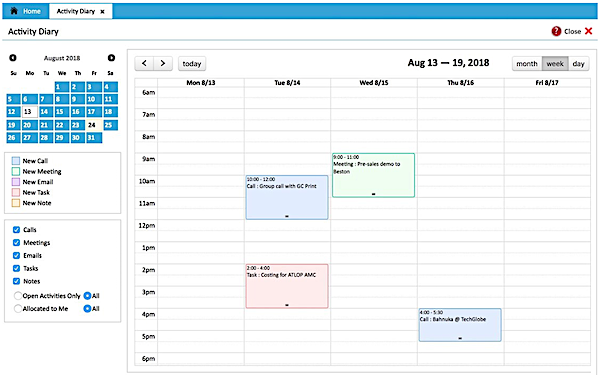Click the Aug 13 — 19, 2018 title

tap(448, 63)
